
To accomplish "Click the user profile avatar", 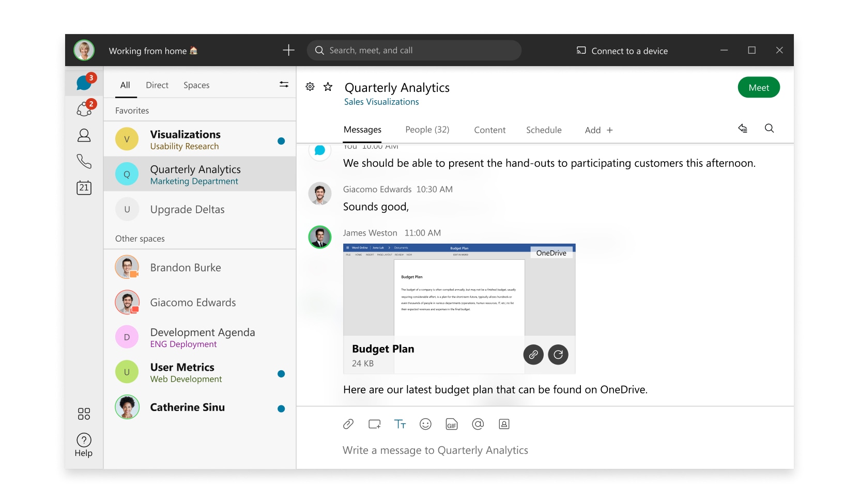I will tap(84, 50).
